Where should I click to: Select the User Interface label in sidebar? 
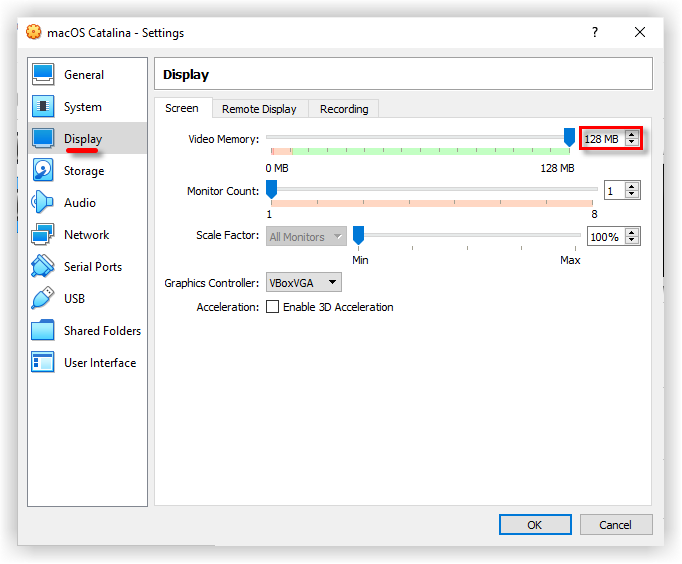point(100,363)
